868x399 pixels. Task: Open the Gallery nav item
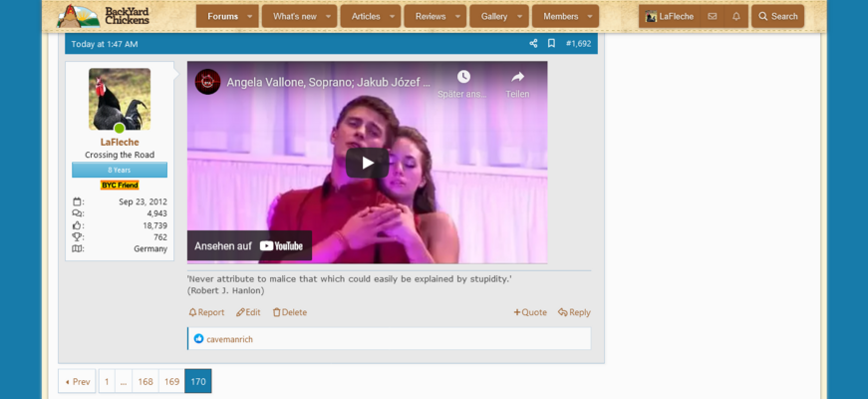point(493,17)
